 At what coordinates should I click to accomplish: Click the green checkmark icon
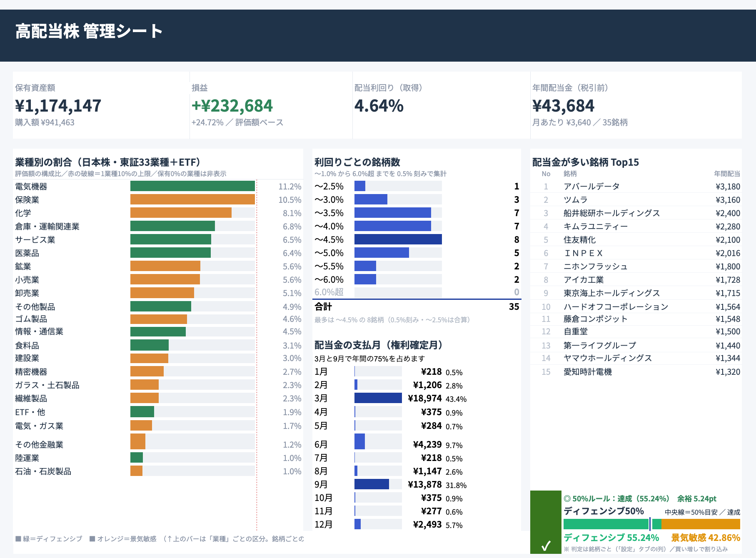(x=546, y=545)
